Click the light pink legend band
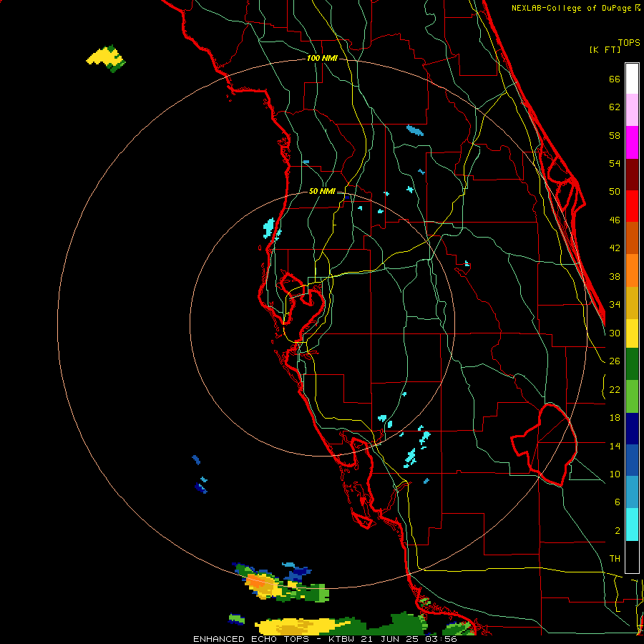This screenshot has height=644, width=644. (632, 110)
